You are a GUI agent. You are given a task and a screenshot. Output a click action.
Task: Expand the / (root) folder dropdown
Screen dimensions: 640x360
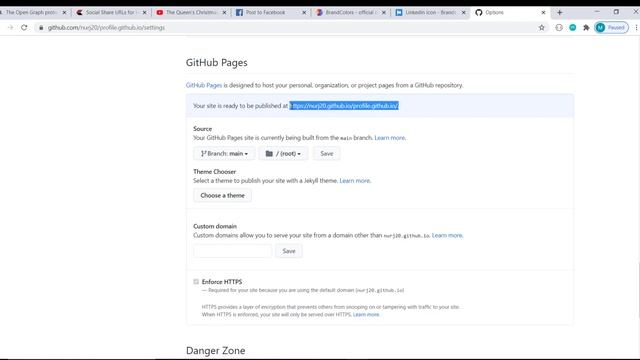coord(283,153)
